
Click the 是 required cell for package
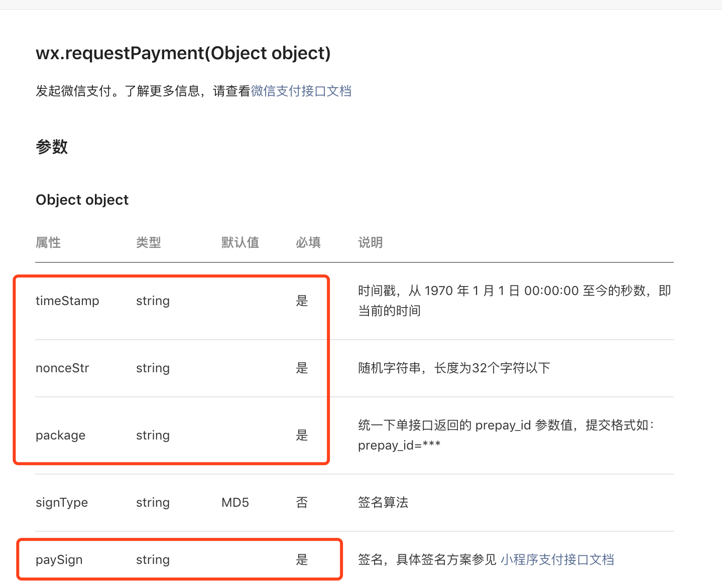click(x=302, y=435)
